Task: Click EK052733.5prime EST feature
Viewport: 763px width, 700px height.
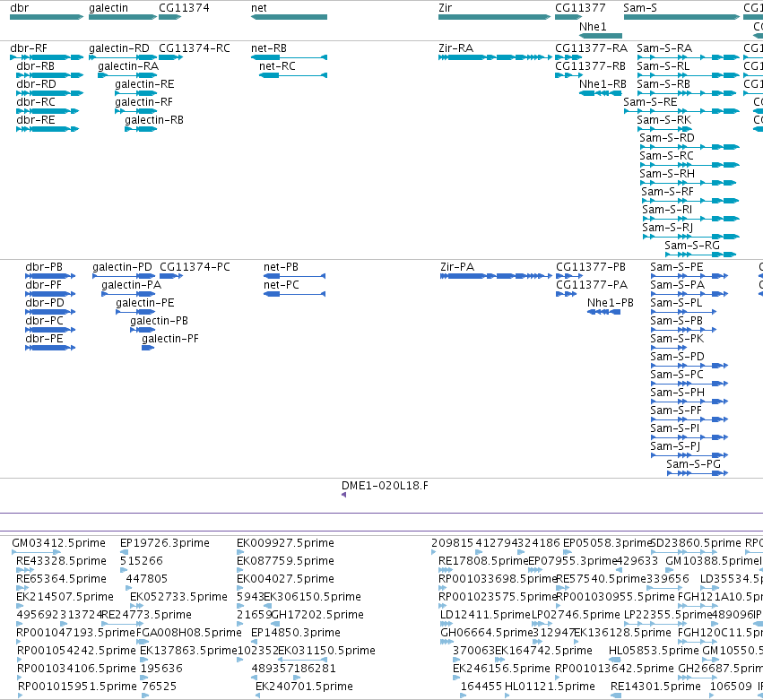Action: [137, 606]
